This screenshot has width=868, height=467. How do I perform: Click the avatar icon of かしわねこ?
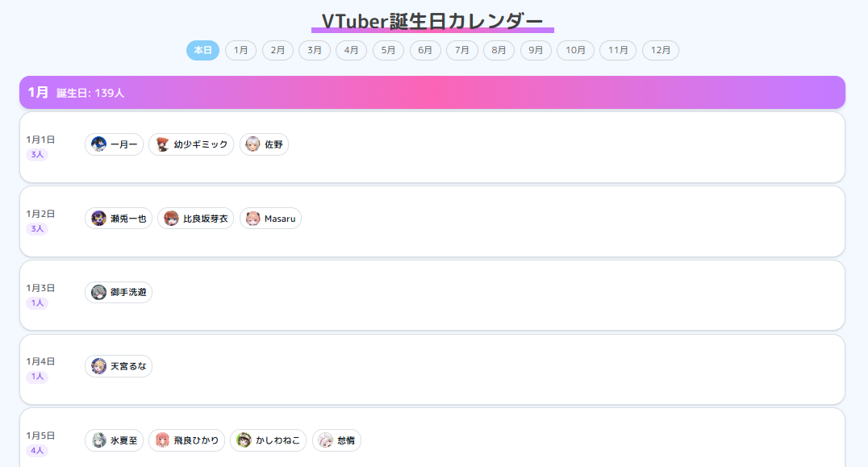pos(244,440)
